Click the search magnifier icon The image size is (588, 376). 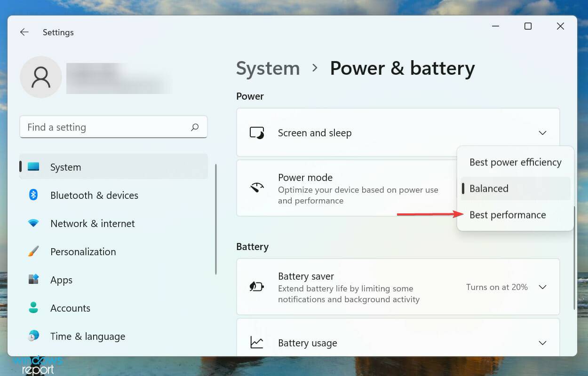pyautogui.click(x=195, y=127)
